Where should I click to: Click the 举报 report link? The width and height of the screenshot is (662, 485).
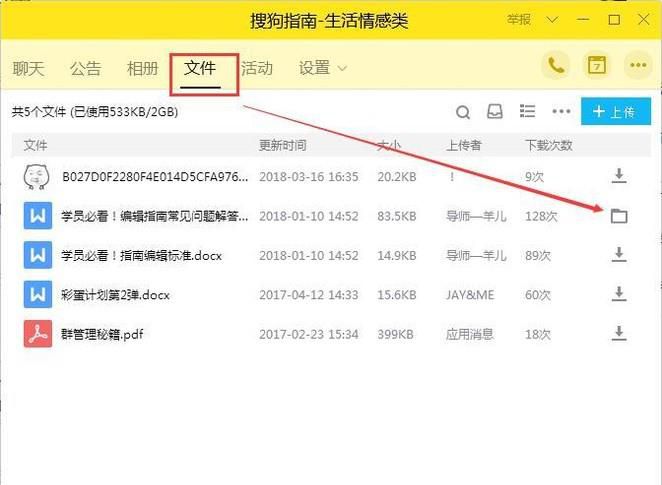click(518, 19)
